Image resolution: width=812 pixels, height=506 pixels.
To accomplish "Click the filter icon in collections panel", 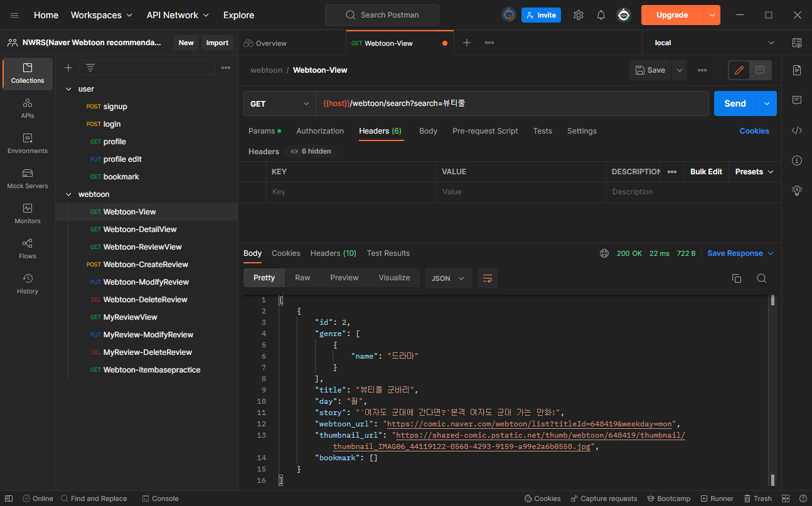I will click(x=90, y=68).
